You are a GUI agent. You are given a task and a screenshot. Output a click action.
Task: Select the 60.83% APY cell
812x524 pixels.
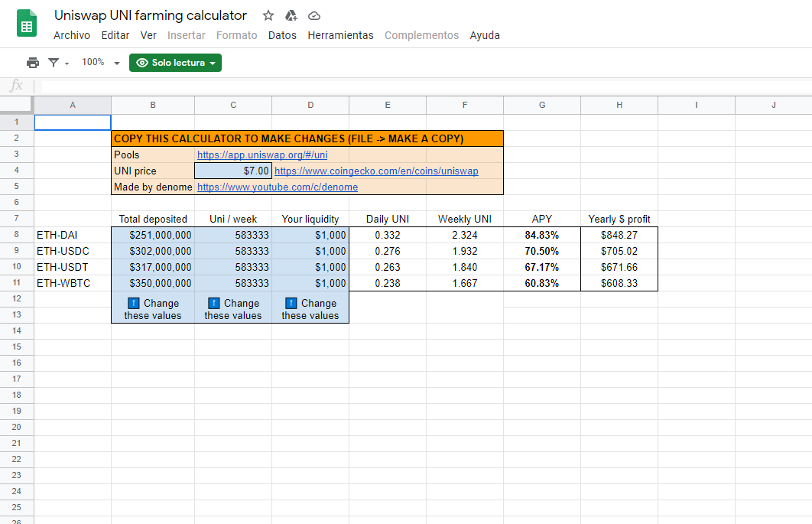tap(541, 283)
